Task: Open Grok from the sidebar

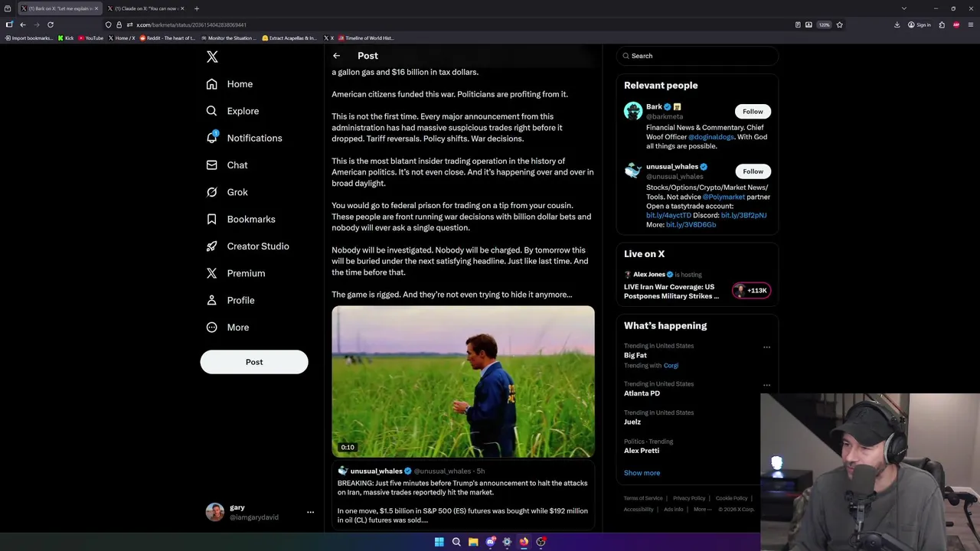Action: click(227, 192)
